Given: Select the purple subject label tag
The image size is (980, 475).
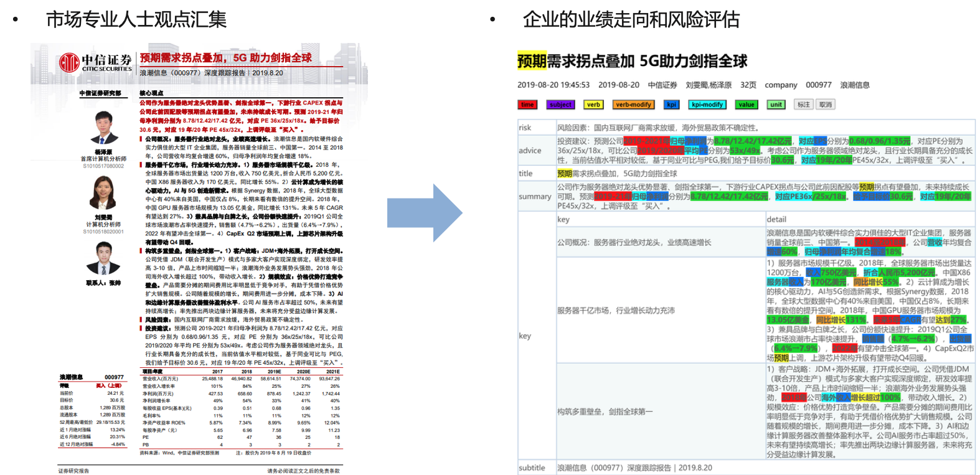Looking at the screenshot, I should click(x=560, y=105).
